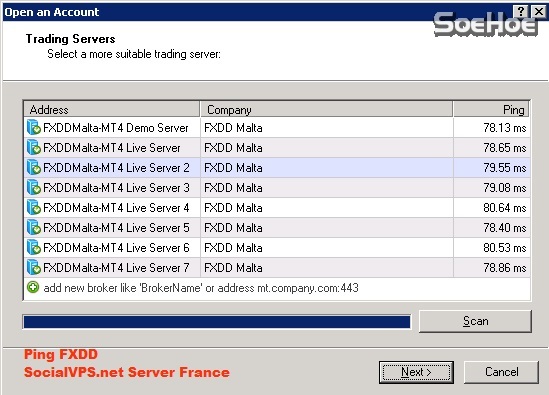Click FXDD Malta company in Live Server 4 row
This screenshot has height=395, width=549.
[233, 208]
